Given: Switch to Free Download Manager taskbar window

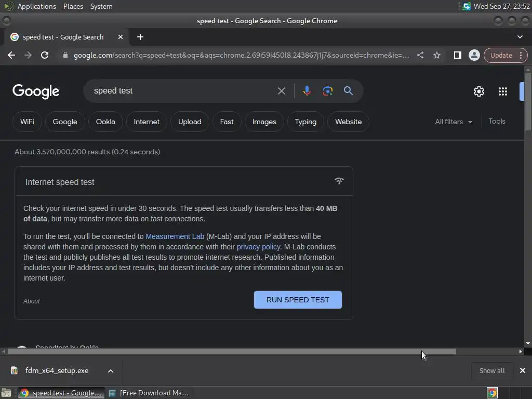Looking at the screenshot, I should click(149, 393).
